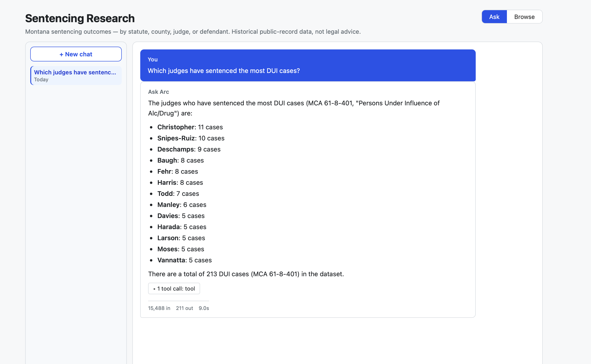
Task: Select the 'Davies: 5 cases' entry
Action: 181,216
